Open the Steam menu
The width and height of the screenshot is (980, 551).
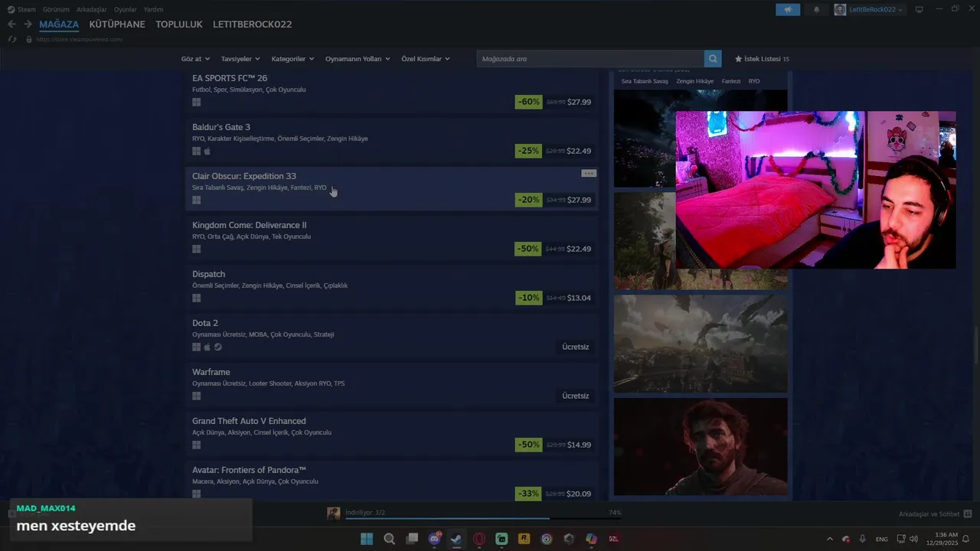[21, 9]
